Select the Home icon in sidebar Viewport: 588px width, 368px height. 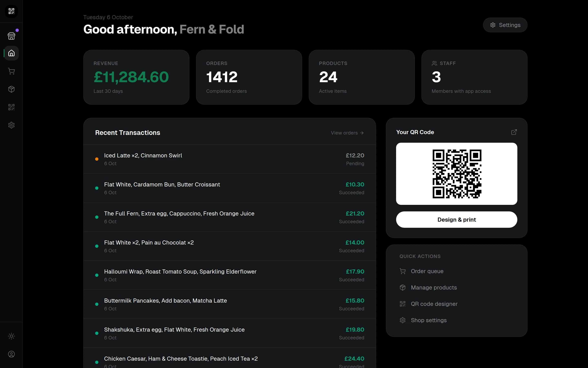coord(11,53)
